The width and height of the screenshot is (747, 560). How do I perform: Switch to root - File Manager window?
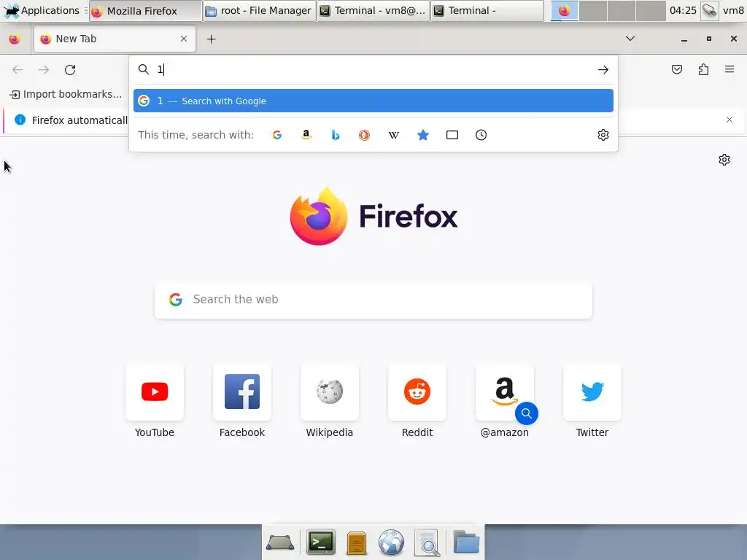click(260, 10)
